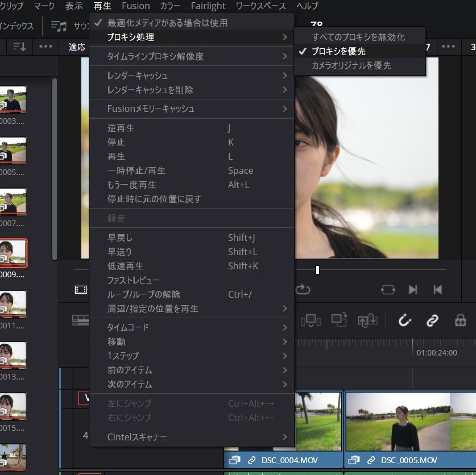Screen dimensions: 476x475
Task: Choose 低速再生 menu entry
Action: pos(192,266)
